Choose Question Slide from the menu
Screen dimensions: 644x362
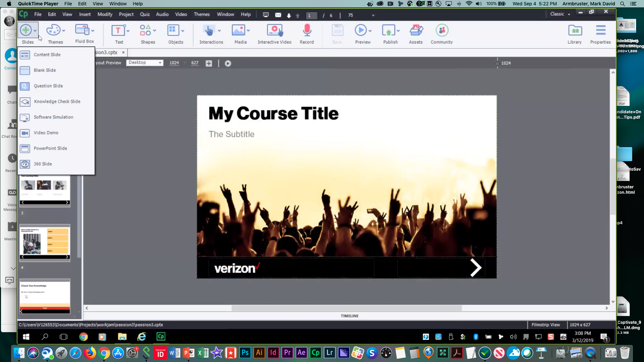(x=48, y=86)
